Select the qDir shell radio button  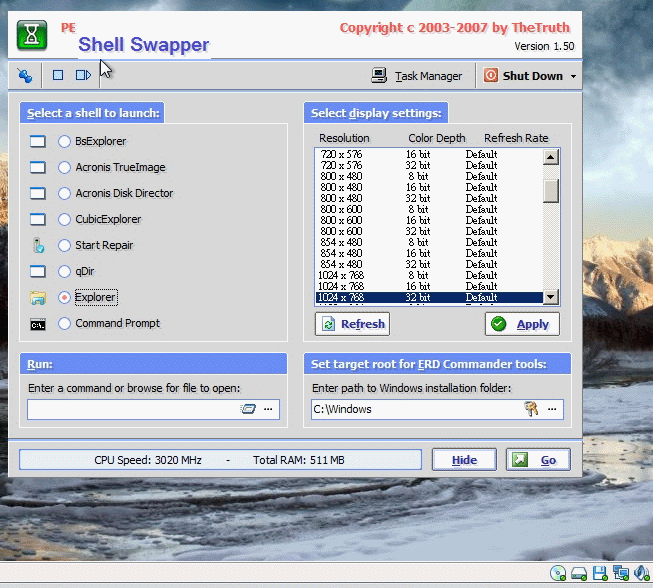click(64, 272)
